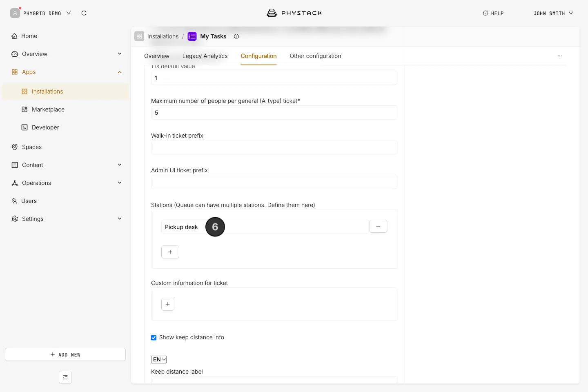Click the Installations breadcrumb icon
Image resolution: width=588 pixels, height=392 pixels.
point(139,36)
